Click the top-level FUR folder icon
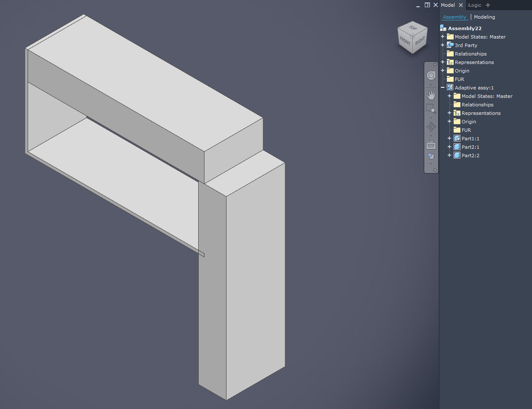The height and width of the screenshot is (409, 532). (x=450, y=79)
